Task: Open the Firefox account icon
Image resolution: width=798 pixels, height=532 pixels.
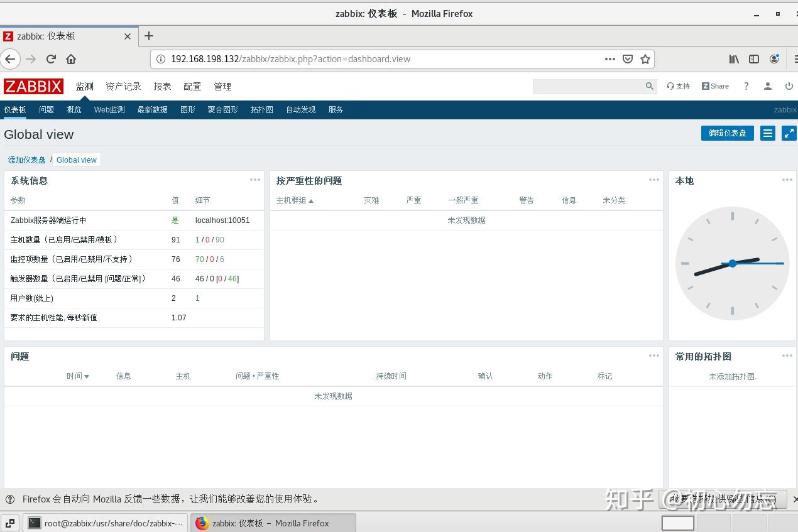Action: pos(774,59)
